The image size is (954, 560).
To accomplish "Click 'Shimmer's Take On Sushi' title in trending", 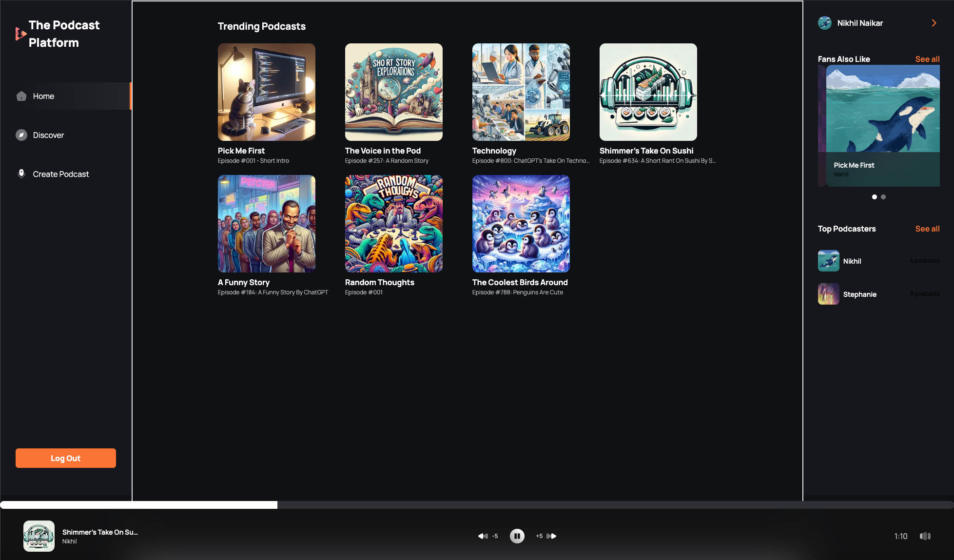I will [x=646, y=151].
